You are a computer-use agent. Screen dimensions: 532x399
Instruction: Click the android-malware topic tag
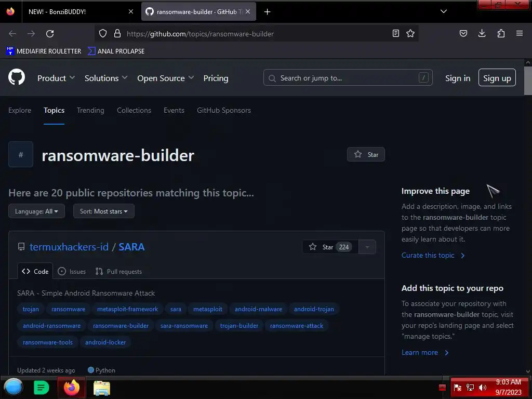click(x=259, y=309)
